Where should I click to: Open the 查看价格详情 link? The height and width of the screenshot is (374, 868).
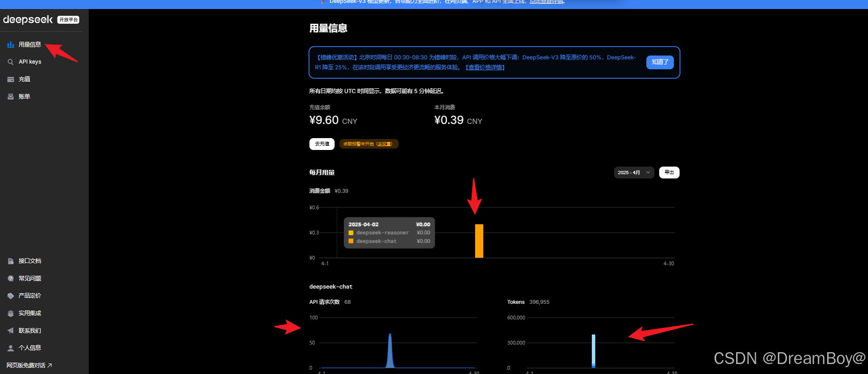[485, 67]
